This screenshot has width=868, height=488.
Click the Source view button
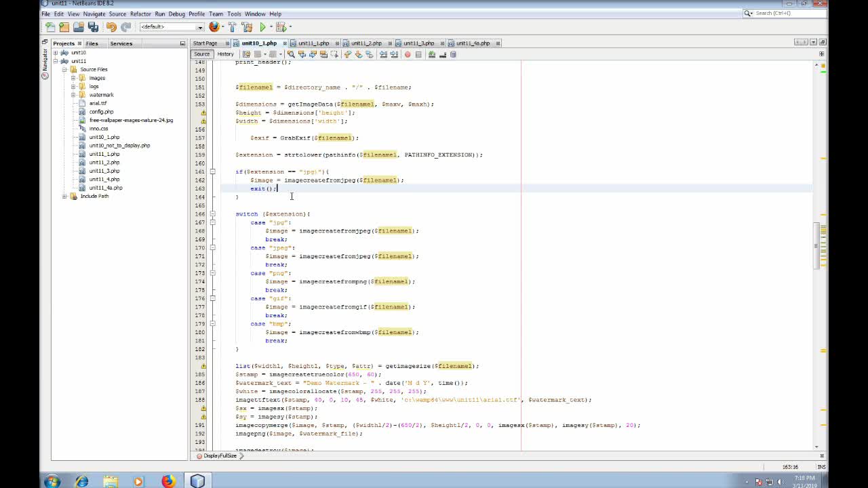tap(202, 54)
